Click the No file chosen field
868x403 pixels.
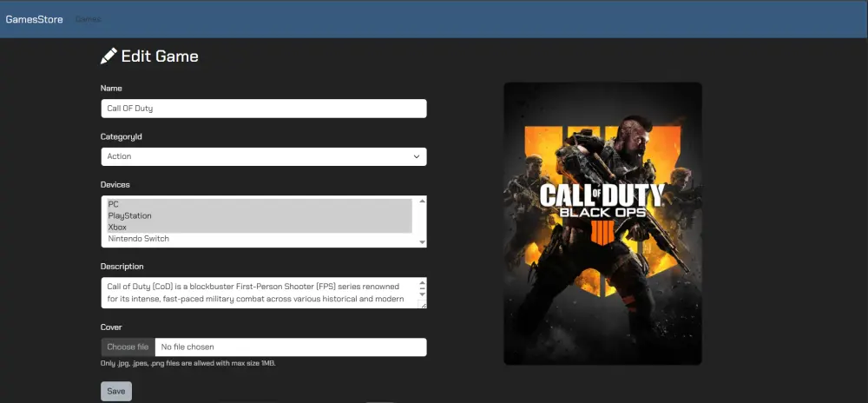coord(291,347)
